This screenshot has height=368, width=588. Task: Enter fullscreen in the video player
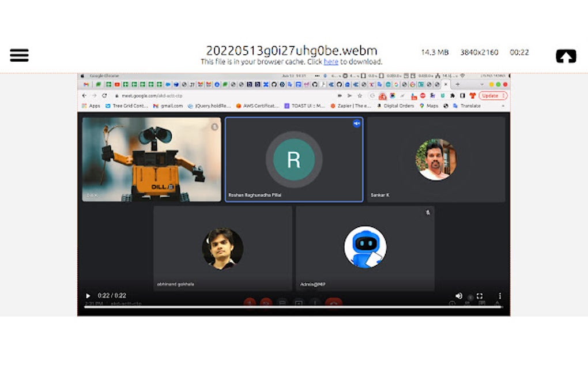[480, 295]
